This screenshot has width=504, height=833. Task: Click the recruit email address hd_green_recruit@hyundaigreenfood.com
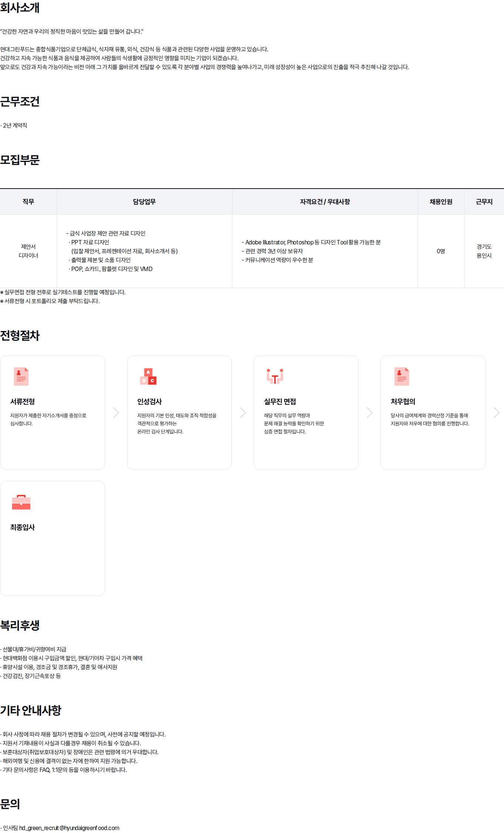click(x=69, y=828)
